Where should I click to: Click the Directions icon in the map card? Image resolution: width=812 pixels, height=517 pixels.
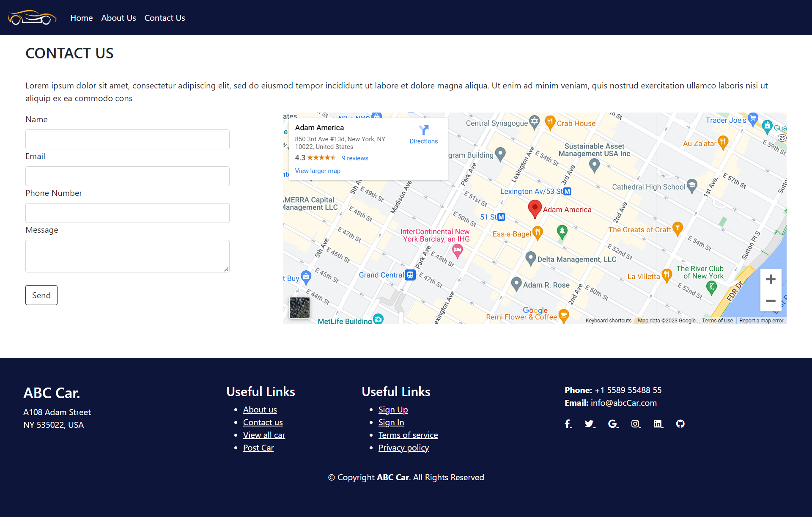423,130
